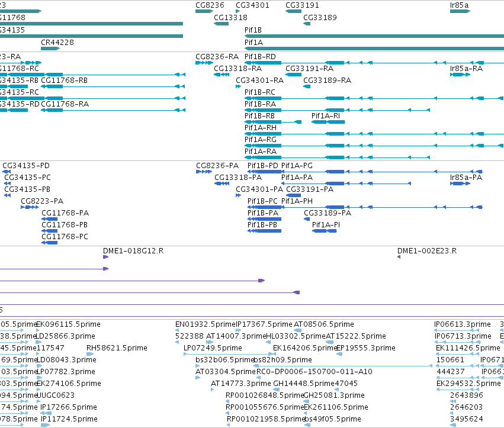Select the CG11768-RB transcript label
This screenshot has height=428, width=504.
point(65,81)
